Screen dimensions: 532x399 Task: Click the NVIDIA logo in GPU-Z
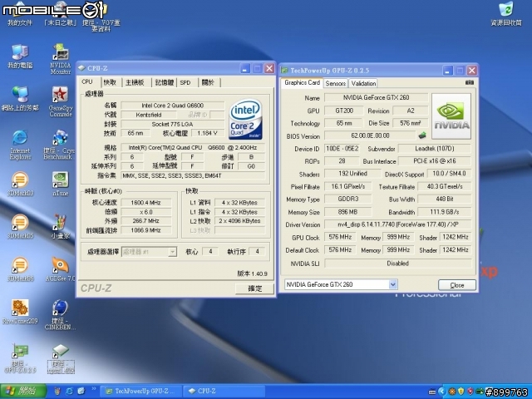click(x=451, y=116)
